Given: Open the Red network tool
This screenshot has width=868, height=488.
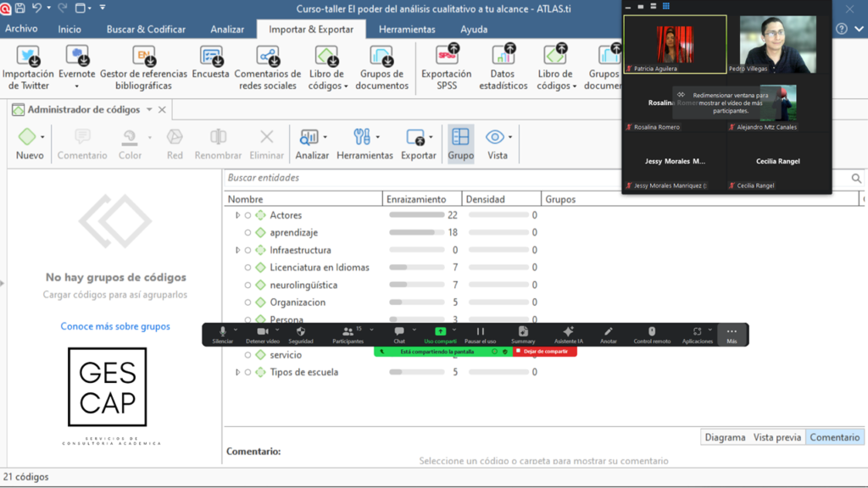Looking at the screenshot, I should pyautogui.click(x=175, y=144).
